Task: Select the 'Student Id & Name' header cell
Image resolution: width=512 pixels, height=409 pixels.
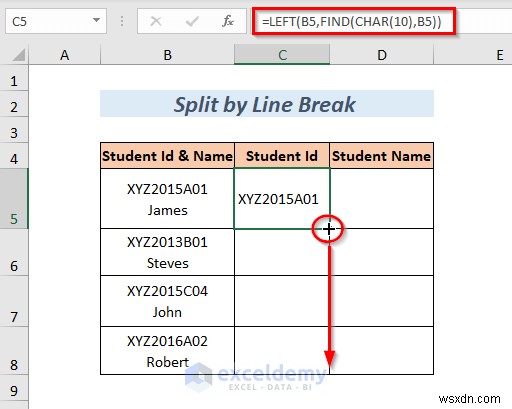Action: coord(167,156)
